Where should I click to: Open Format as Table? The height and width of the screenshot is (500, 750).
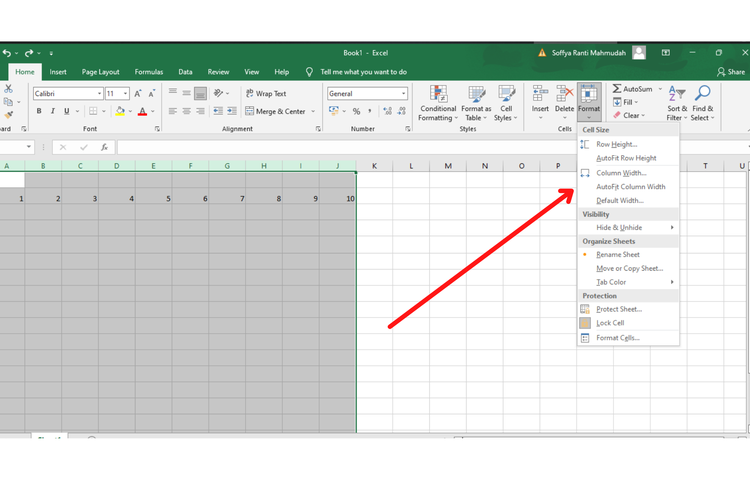(x=476, y=103)
